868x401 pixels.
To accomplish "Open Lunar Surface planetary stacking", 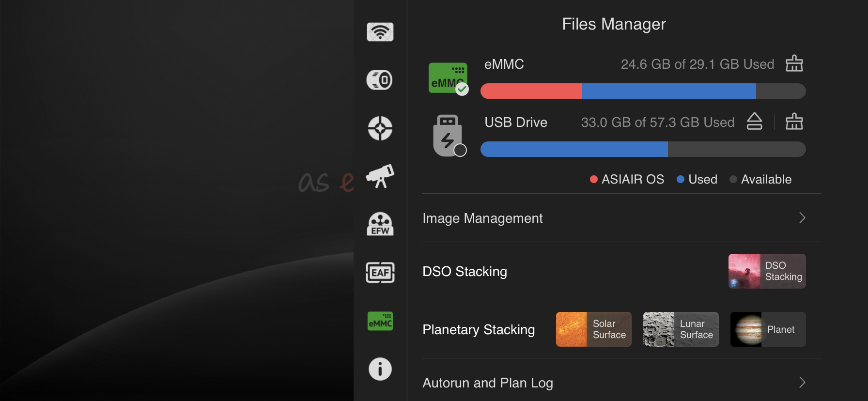I will 681,329.
